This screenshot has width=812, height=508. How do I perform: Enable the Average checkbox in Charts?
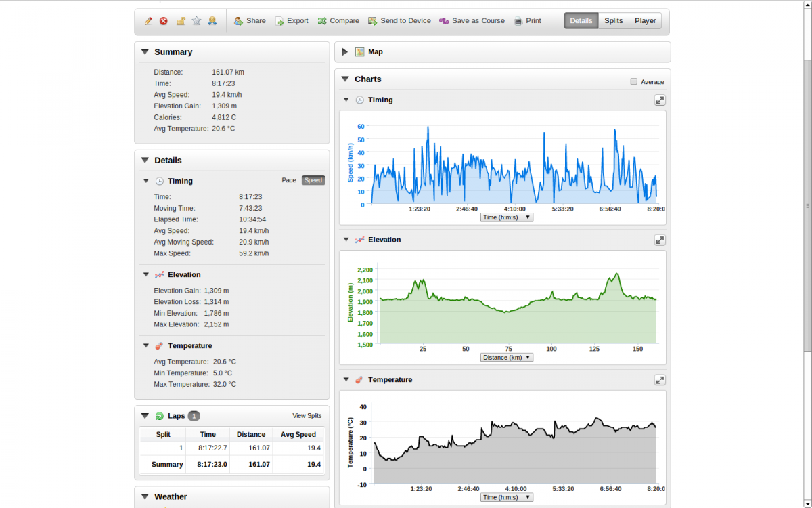[x=634, y=81]
